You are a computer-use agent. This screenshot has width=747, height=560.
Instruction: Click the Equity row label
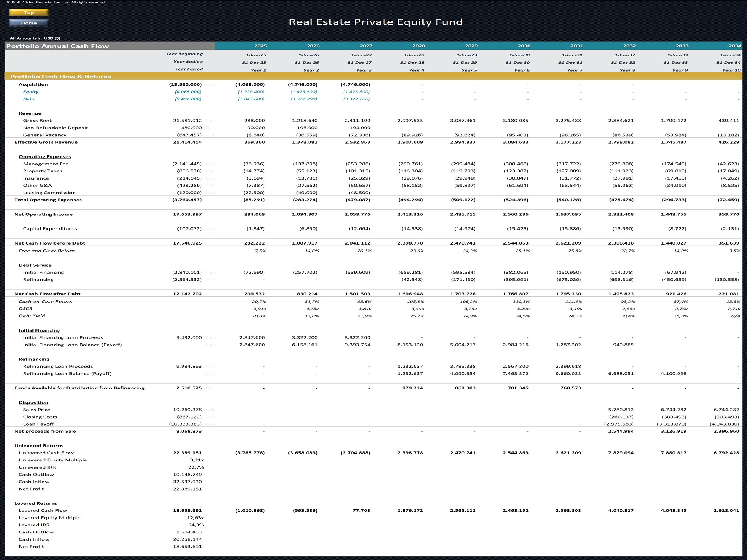pyautogui.click(x=31, y=92)
